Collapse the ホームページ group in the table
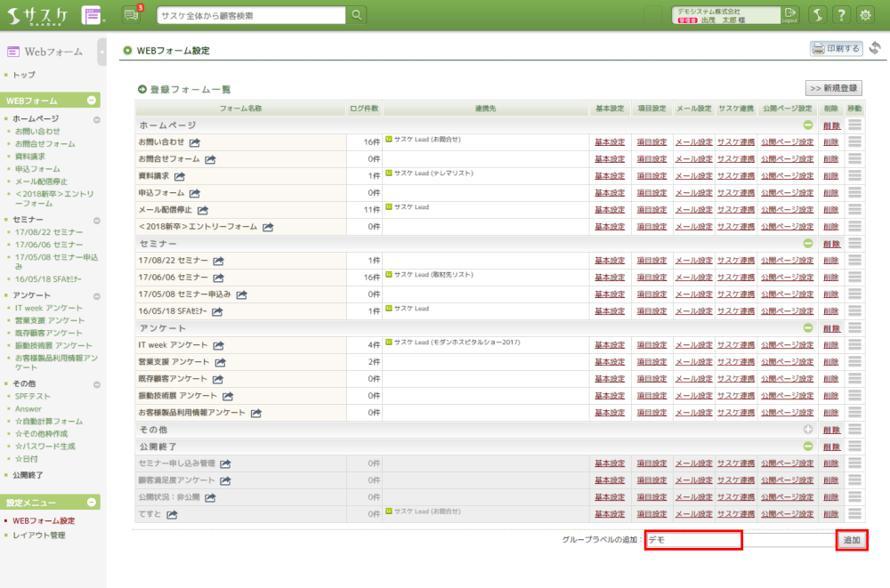Screen dimensions: 890x588 (x=808, y=125)
